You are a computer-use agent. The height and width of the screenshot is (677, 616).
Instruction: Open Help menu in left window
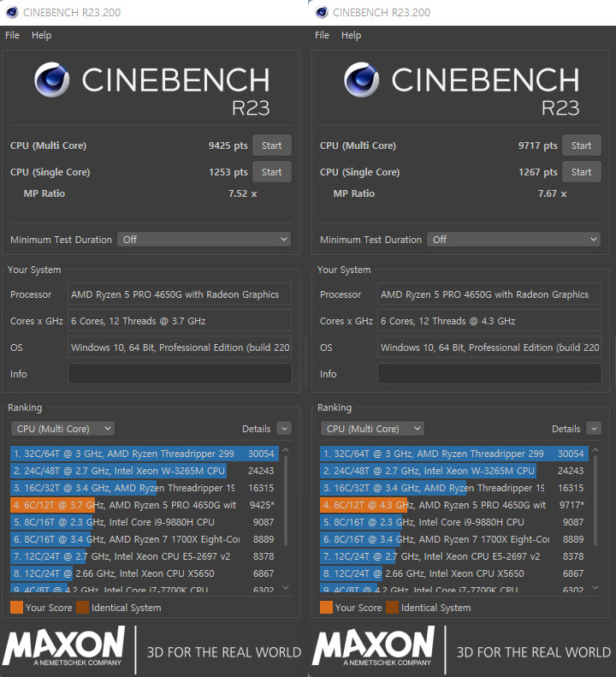click(41, 35)
